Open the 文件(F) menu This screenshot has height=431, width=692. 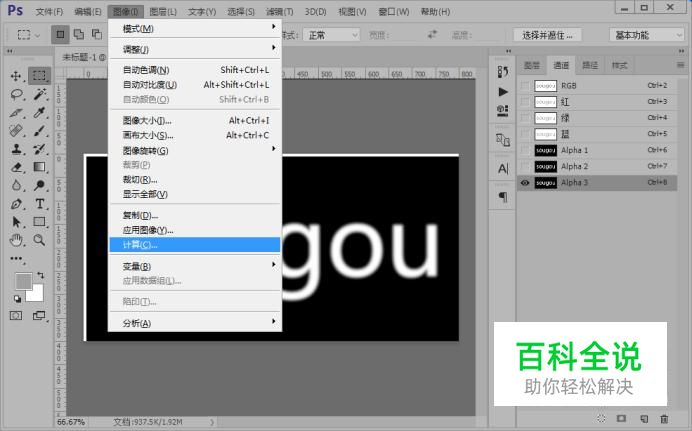pyautogui.click(x=49, y=11)
